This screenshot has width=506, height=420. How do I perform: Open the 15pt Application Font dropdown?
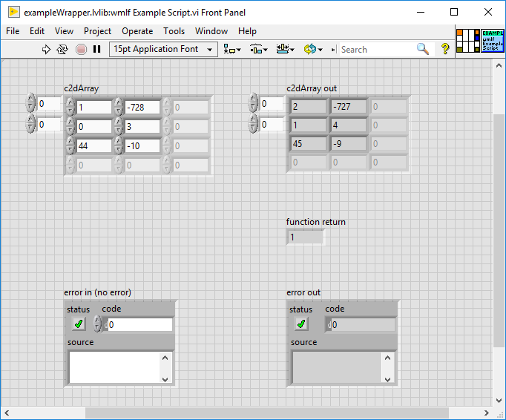[163, 50]
